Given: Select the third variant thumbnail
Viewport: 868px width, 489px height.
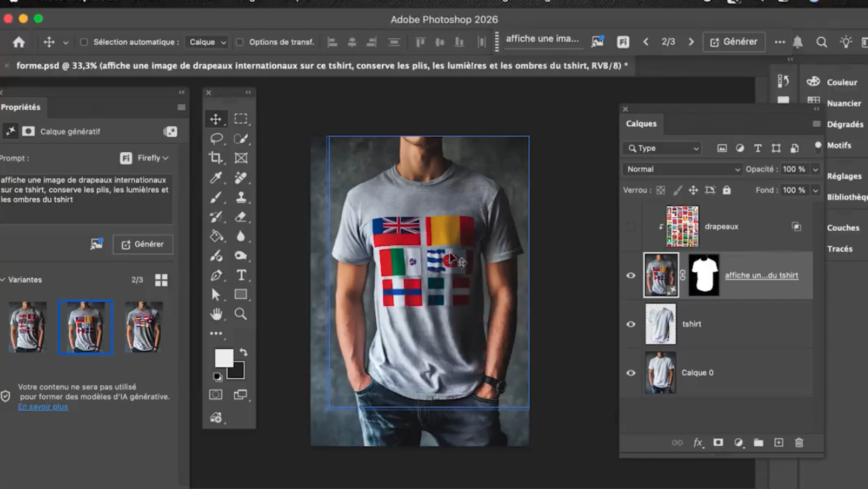Looking at the screenshot, I should coord(143,326).
